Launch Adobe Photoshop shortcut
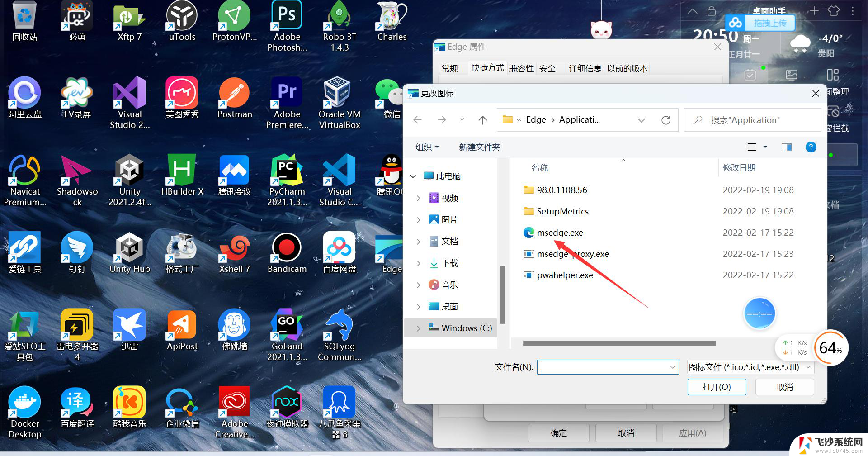868x456 pixels. pos(287,26)
